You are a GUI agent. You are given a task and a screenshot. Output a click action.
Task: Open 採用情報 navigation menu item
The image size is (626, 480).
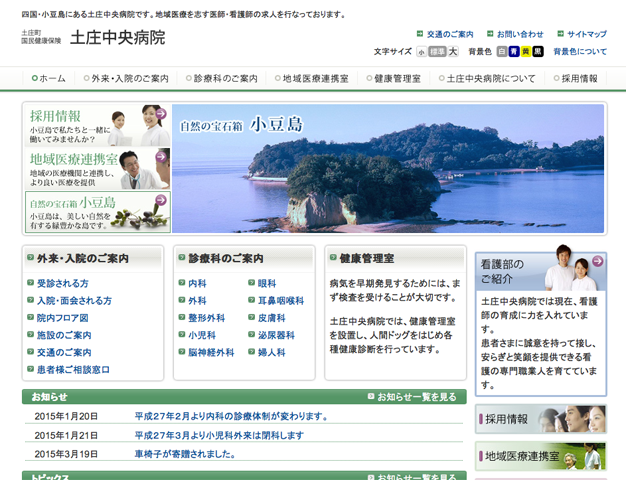[x=575, y=79]
